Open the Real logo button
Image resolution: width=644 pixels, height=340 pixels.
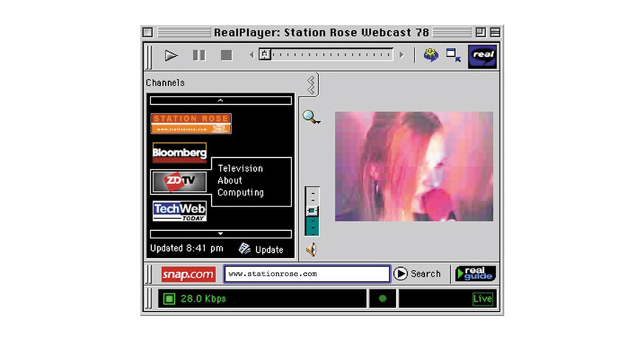pos(482,56)
